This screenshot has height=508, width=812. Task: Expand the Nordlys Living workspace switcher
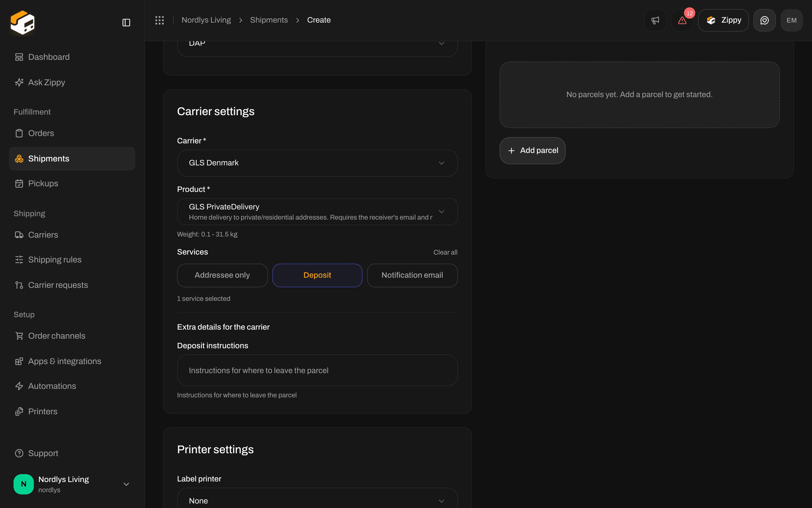click(72, 484)
